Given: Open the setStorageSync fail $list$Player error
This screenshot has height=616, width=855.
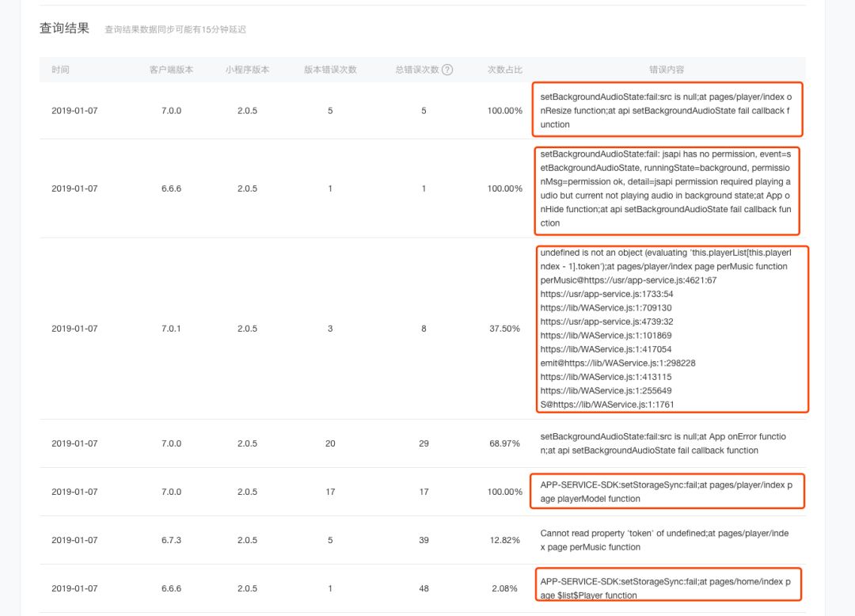Looking at the screenshot, I should tap(666, 589).
